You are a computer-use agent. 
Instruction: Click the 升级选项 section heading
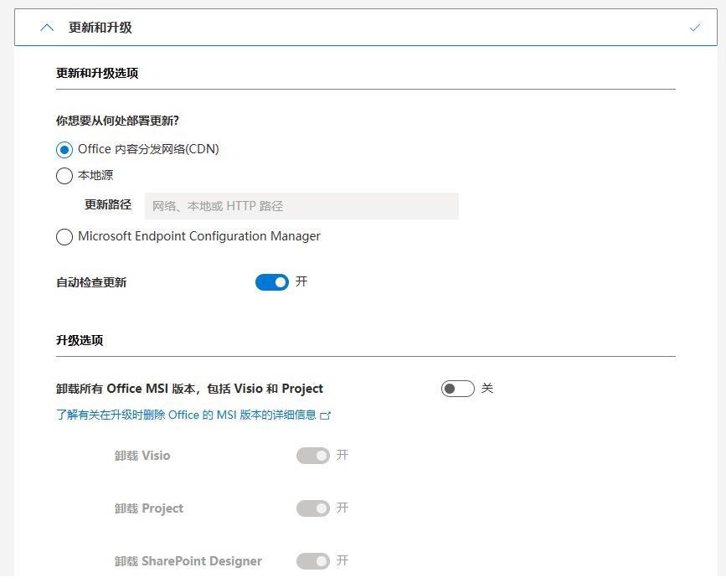tap(80, 340)
